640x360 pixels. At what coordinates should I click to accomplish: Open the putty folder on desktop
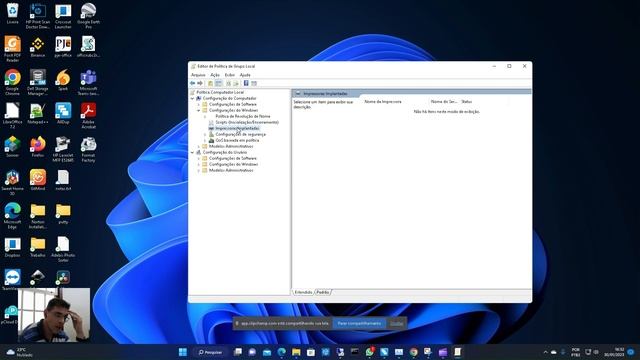63,213
